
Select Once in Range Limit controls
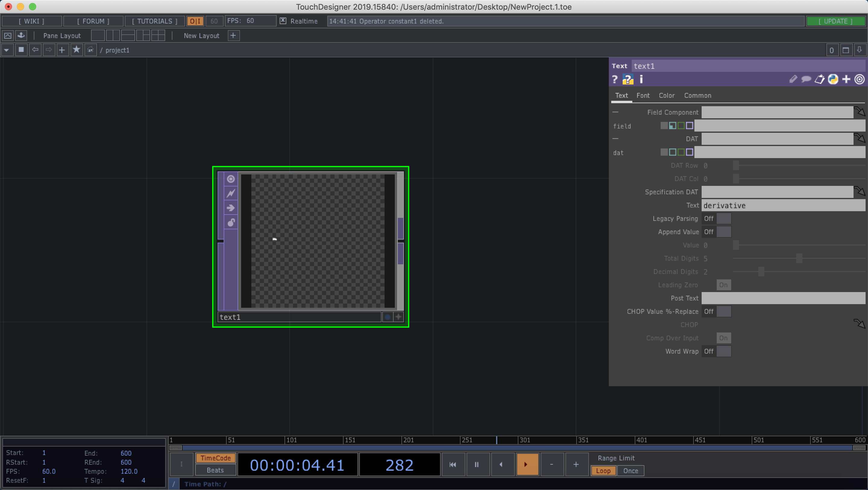[x=631, y=471]
